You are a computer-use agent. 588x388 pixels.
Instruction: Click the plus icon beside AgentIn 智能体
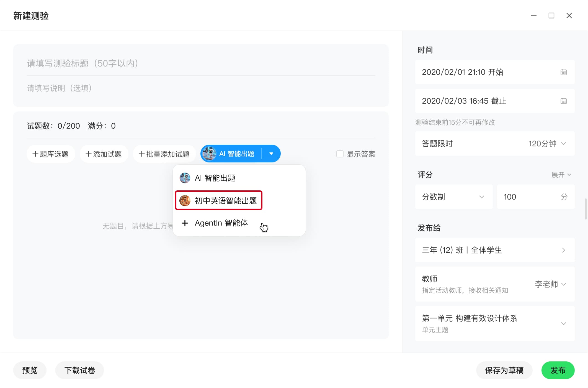(x=185, y=223)
